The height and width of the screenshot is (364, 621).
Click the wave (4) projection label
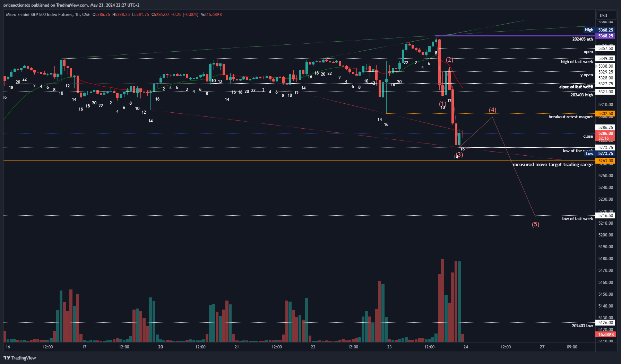(x=493, y=110)
